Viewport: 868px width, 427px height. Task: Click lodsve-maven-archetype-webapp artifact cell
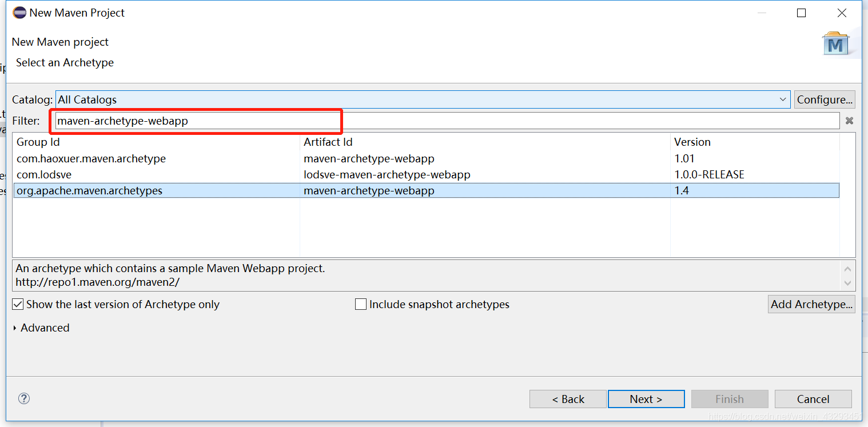click(x=387, y=174)
